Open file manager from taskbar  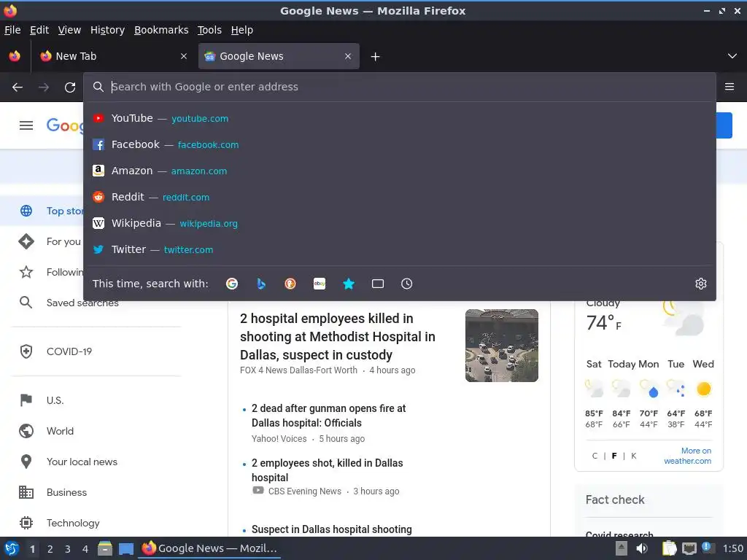tap(105, 548)
